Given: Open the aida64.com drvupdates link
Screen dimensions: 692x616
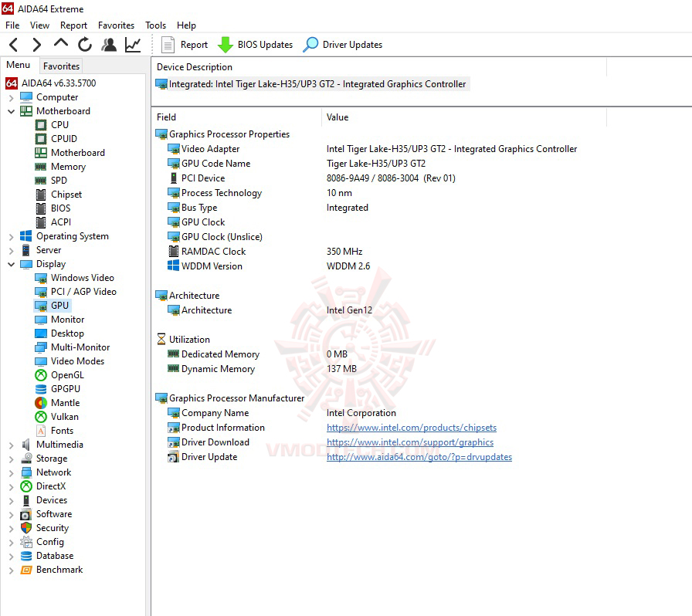Looking at the screenshot, I should pos(419,457).
